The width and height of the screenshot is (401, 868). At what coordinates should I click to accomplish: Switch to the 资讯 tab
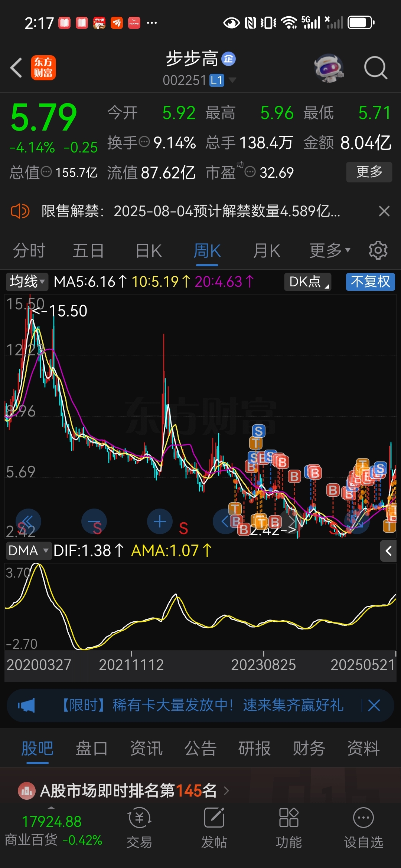tap(146, 748)
